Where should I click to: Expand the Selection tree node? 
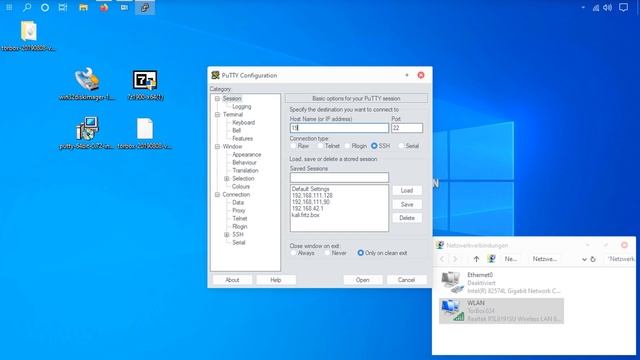coord(227,178)
